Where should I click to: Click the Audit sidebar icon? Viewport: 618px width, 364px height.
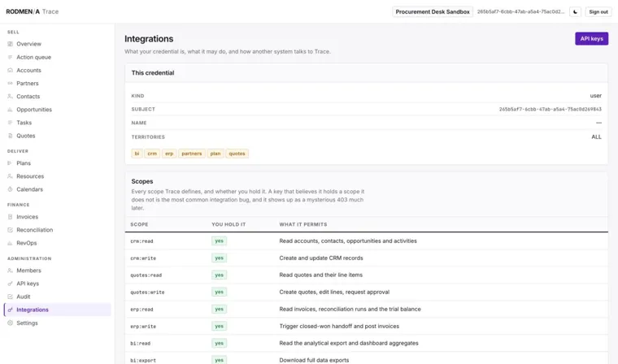11,297
